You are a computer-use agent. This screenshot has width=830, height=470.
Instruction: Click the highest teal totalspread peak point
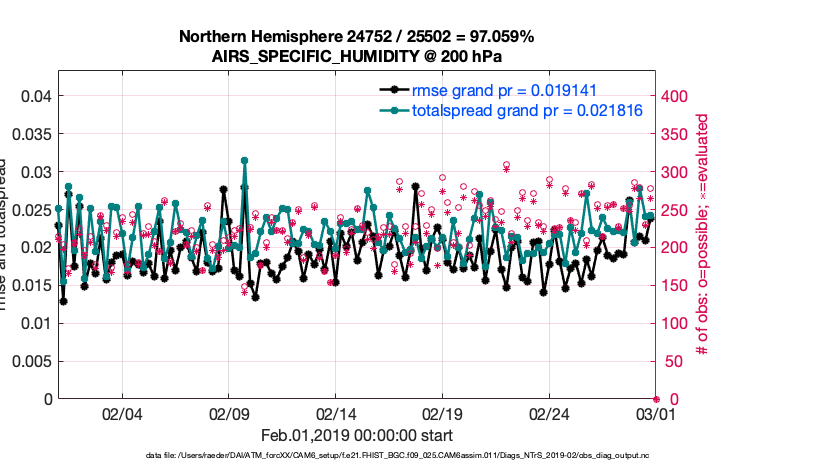click(244, 160)
